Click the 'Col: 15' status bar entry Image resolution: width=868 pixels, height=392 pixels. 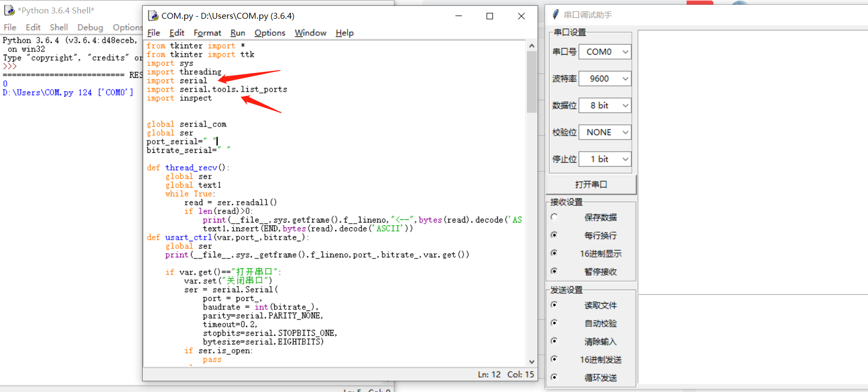pos(521,374)
